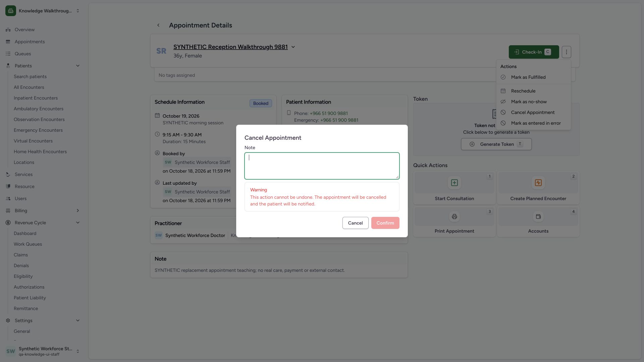
Task: Open Inpatient Encounters in sidebar
Action: pos(36,98)
